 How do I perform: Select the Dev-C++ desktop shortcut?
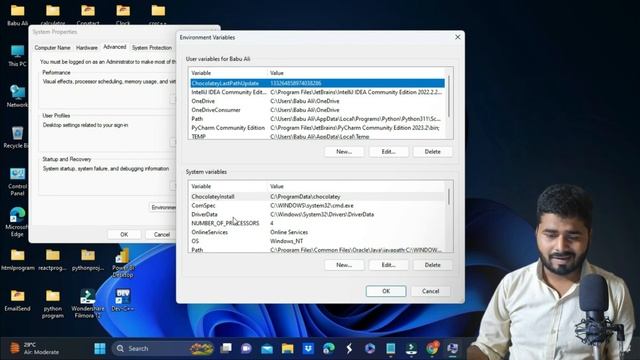(123, 300)
